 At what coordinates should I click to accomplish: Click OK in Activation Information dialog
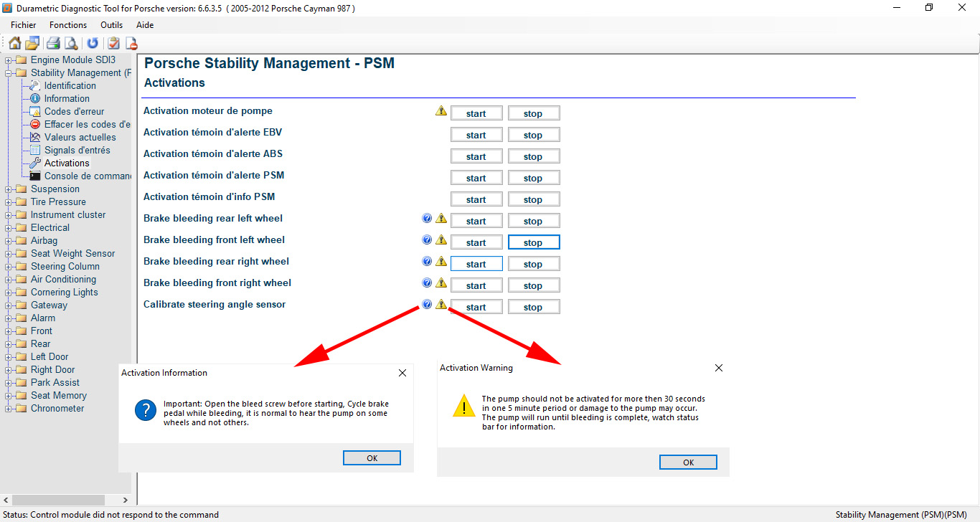click(x=372, y=458)
